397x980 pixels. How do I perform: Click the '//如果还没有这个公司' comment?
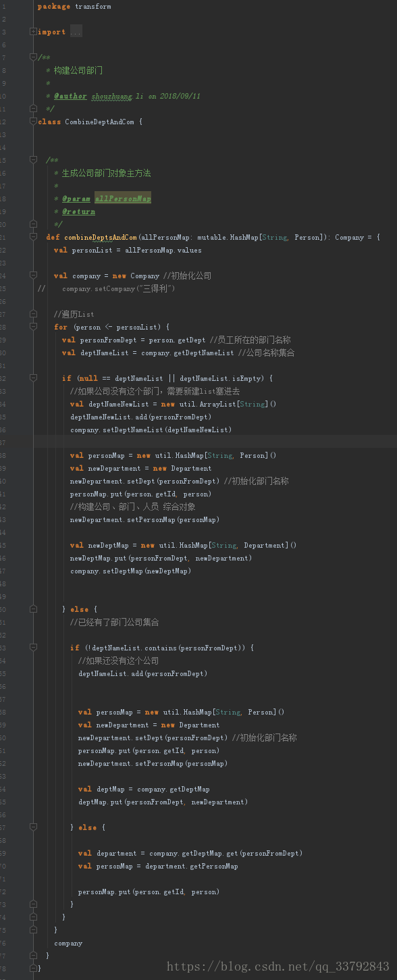click(x=119, y=661)
